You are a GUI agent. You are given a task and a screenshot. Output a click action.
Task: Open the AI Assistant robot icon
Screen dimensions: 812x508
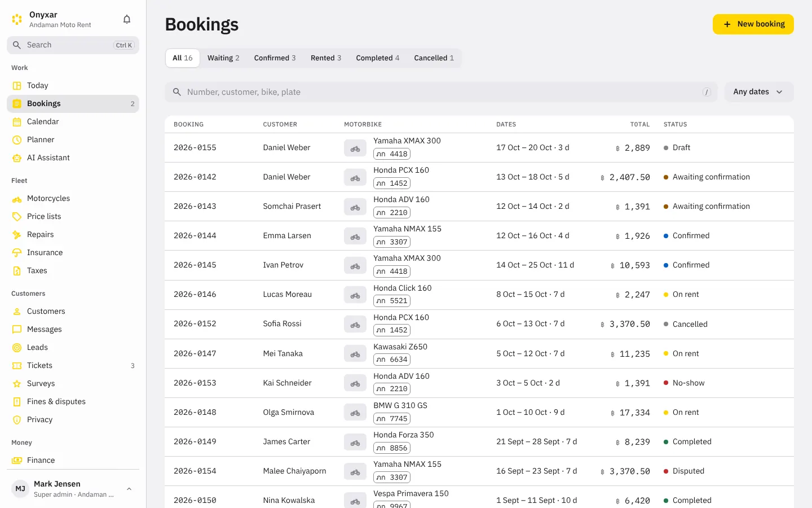(x=17, y=157)
